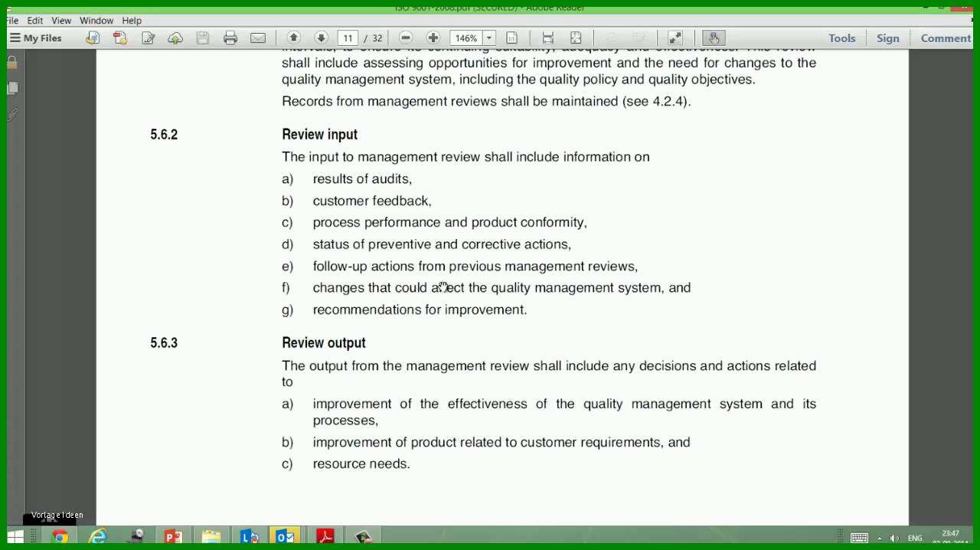Click the open online file icon
The image size is (980, 550).
tap(93, 38)
